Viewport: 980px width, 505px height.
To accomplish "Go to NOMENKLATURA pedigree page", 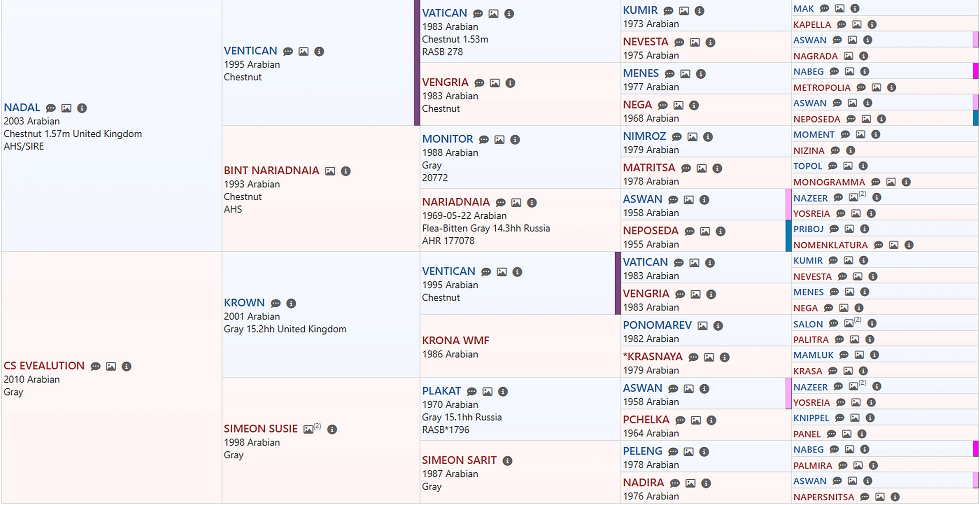I will click(830, 245).
